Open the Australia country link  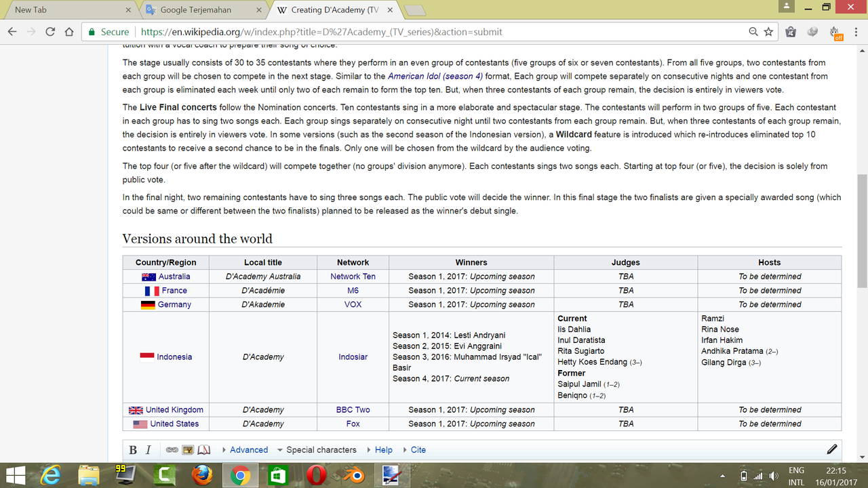point(174,277)
